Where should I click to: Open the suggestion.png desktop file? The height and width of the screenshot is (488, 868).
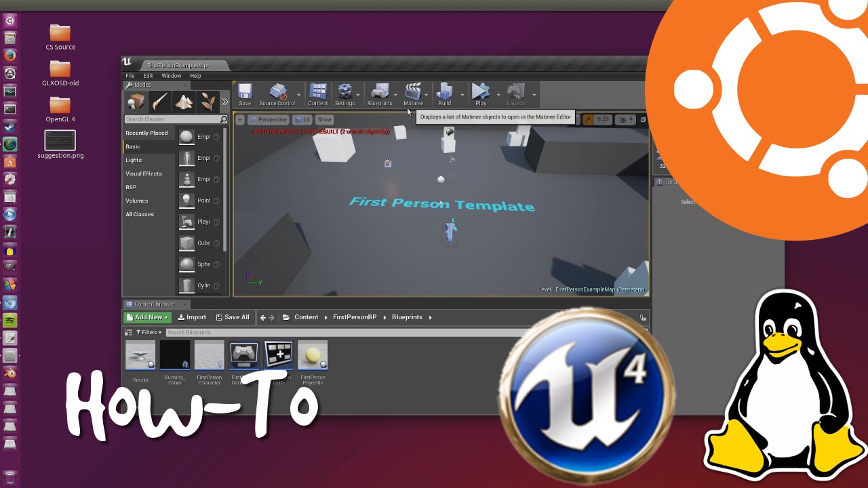point(60,146)
